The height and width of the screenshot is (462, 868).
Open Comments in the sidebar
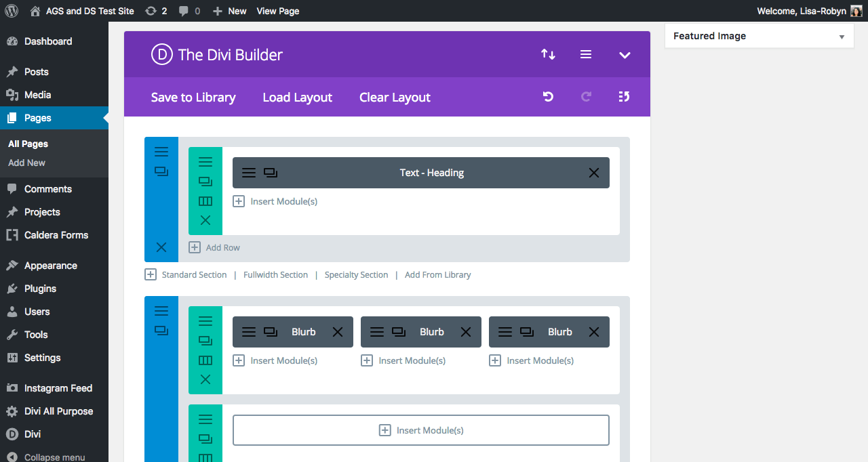[x=54, y=189]
